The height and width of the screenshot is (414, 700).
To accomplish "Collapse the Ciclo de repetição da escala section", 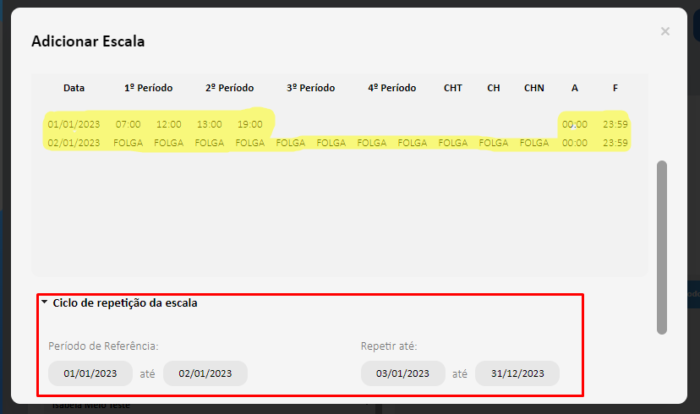I will pos(44,303).
